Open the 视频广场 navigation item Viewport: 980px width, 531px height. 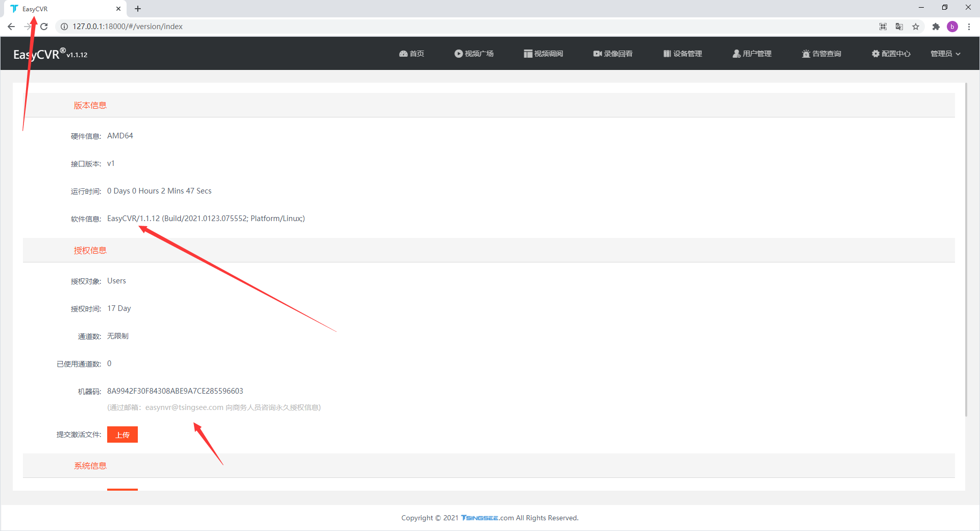click(x=474, y=54)
